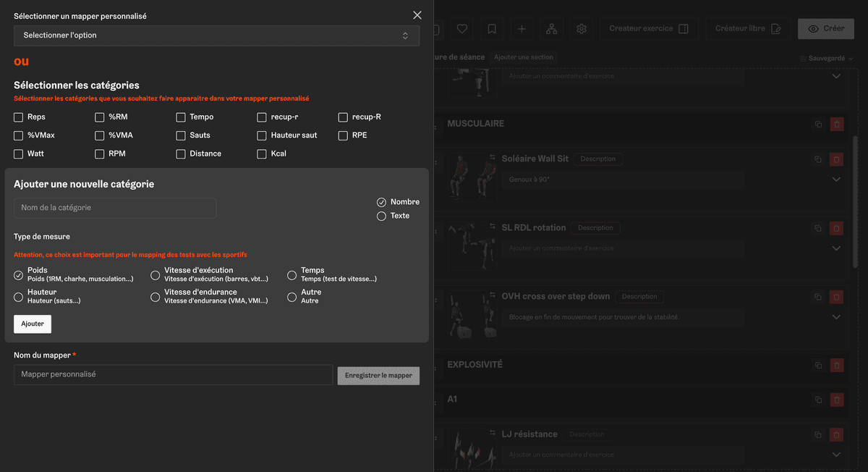Tick the RPE category checkbox
The height and width of the screenshot is (472, 868).
click(344, 135)
